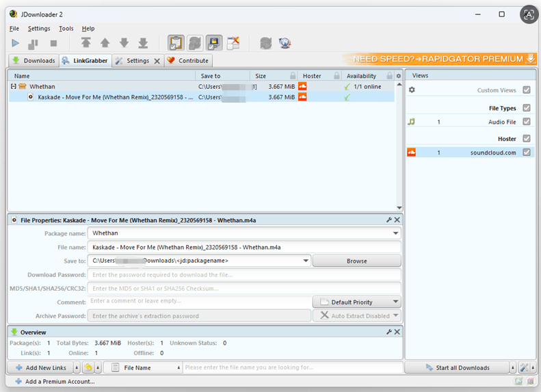Click SoundCloud hoster icon in Whethan row
The width and height of the screenshot is (541, 392).
coord(302,86)
